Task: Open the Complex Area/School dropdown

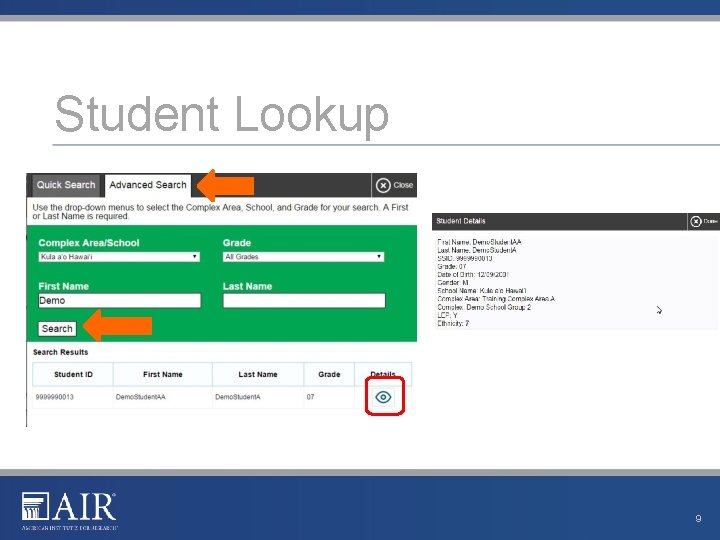Action: click(x=119, y=257)
